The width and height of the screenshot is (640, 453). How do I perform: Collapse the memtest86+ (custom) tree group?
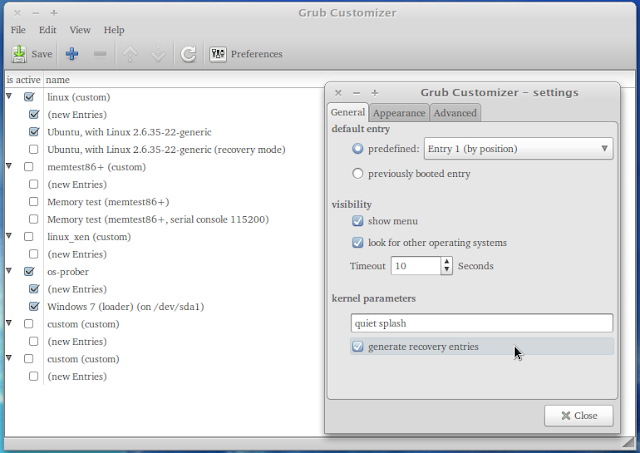coord(9,166)
